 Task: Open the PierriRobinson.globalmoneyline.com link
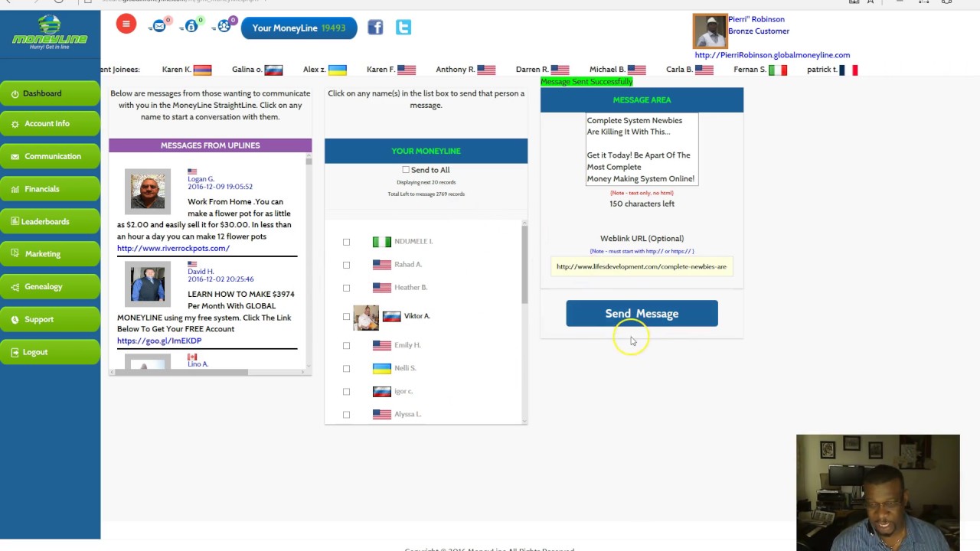click(x=772, y=55)
